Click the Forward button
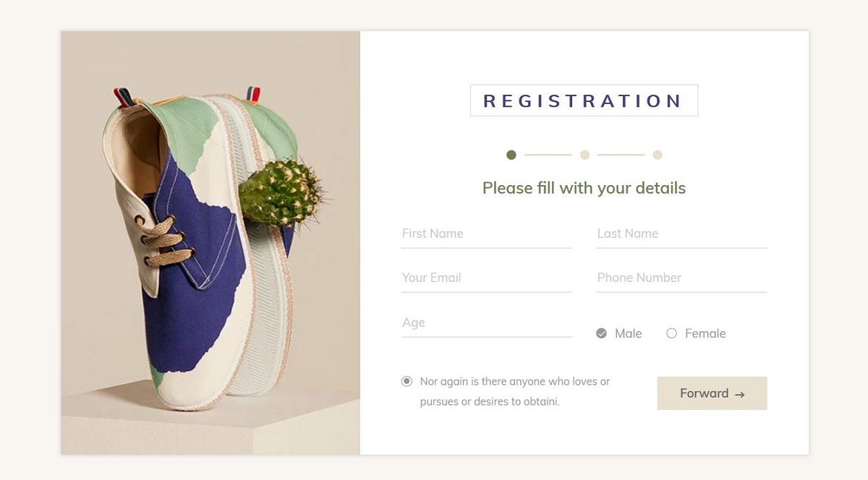868x480 pixels. point(712,393)
